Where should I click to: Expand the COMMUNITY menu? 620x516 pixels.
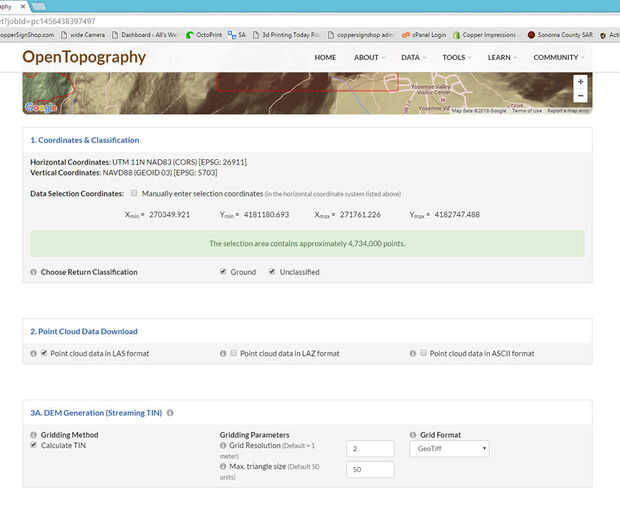558,58
